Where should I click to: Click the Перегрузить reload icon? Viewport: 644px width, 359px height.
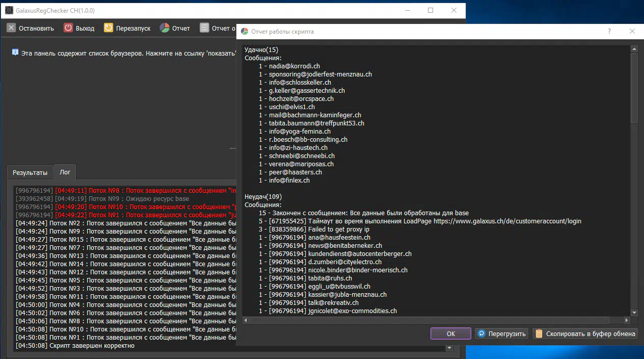(x=481, y=334)
